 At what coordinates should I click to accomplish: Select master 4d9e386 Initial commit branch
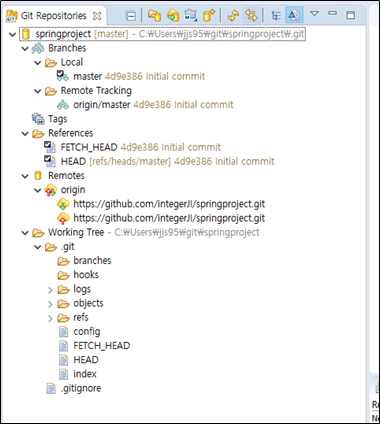[139, 77]
